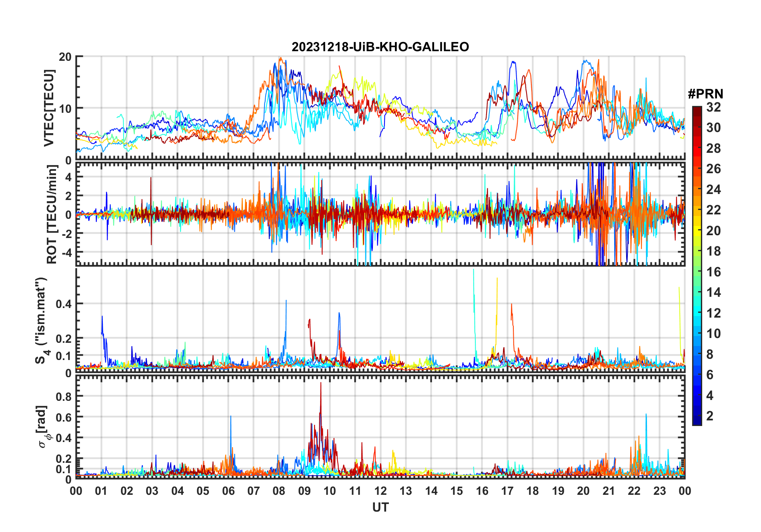
Task: Select the "03" hour label on the UT axis
Action: 152,491
